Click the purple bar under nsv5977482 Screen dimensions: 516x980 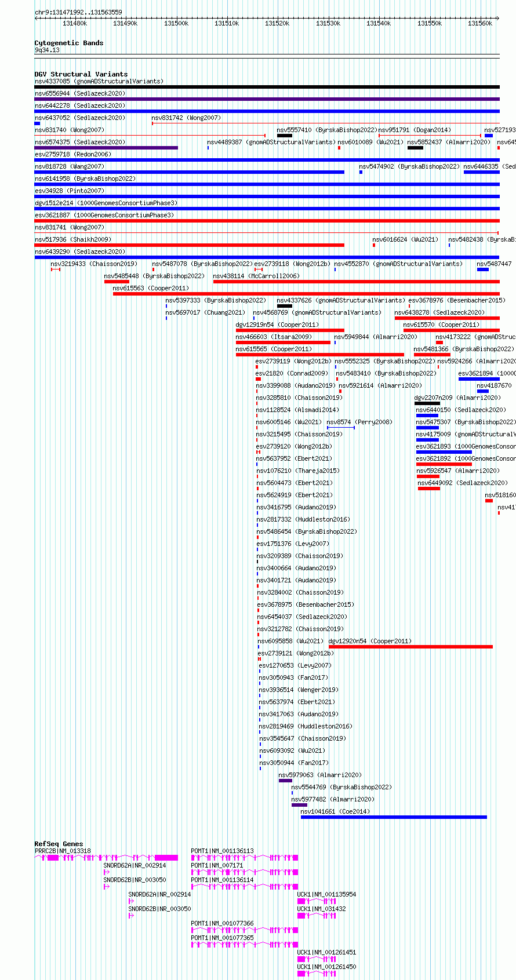tap(299, 805)
